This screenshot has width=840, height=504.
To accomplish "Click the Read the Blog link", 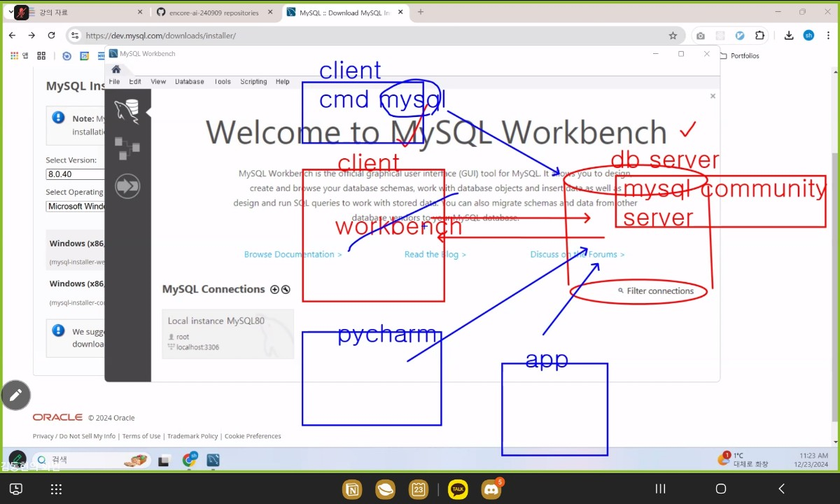I will 435,255.
